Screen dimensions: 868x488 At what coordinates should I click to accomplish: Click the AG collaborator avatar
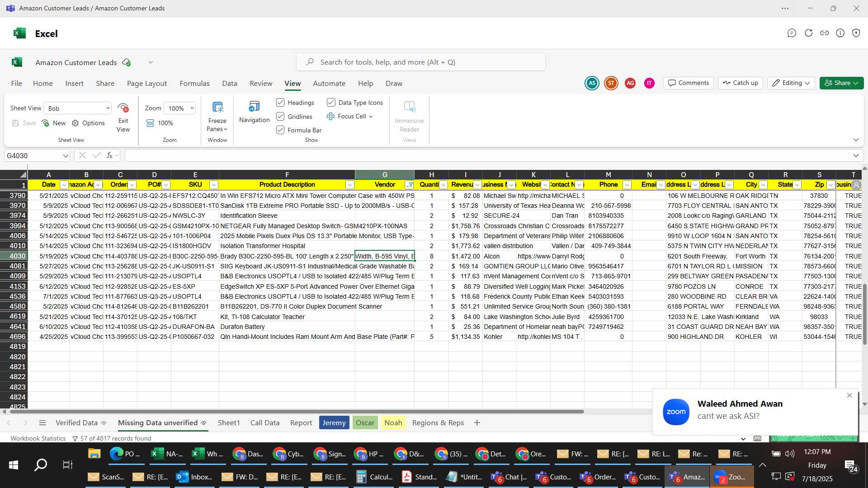pos(630,83)
